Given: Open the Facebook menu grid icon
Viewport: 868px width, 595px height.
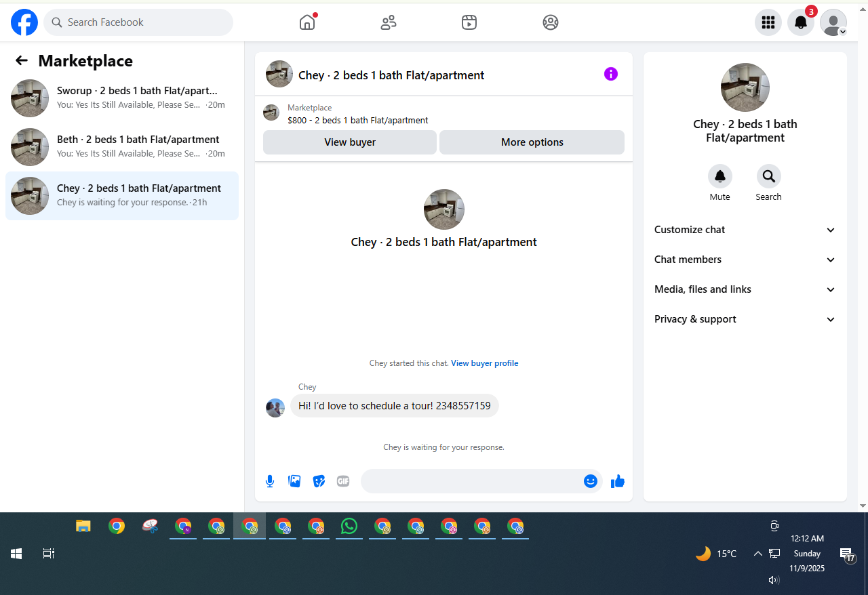Looking at the screenshot, I should coord(768,22).
